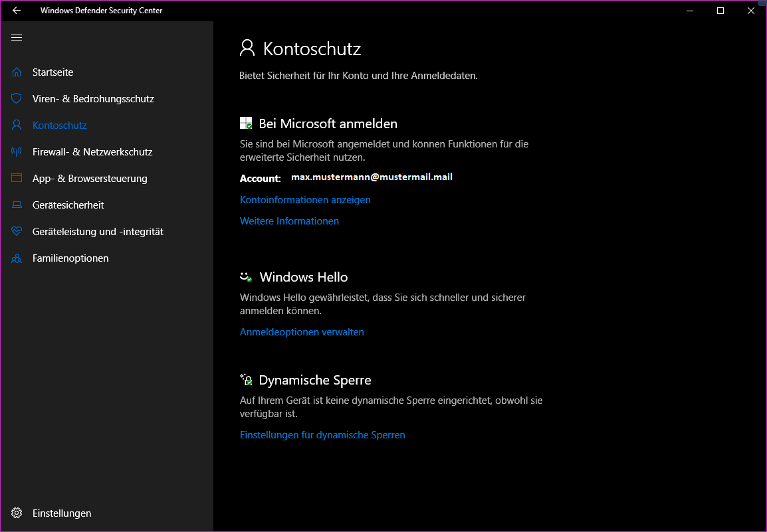Click the Firewall antenna icon
This screenshot has height=532, width=767.
(x=17, y=151)
